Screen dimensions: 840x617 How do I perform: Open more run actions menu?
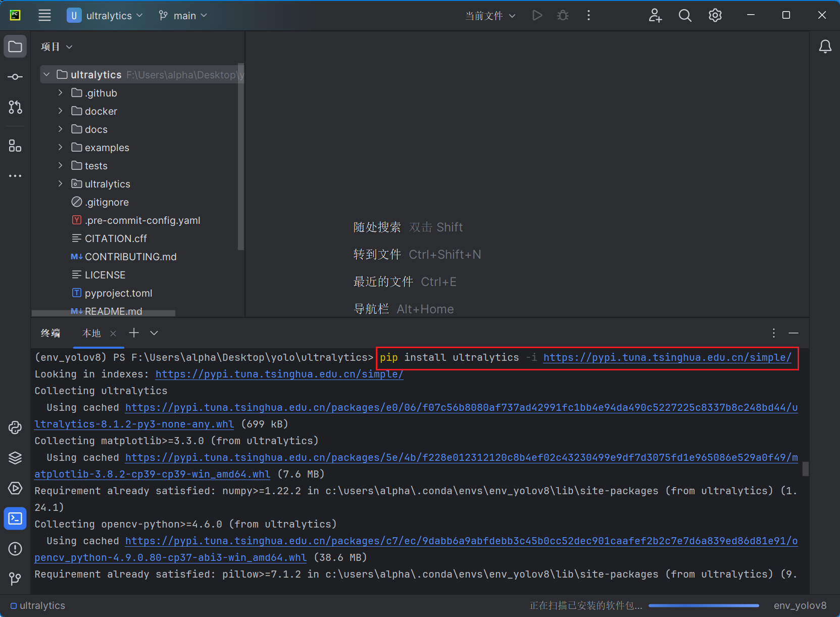pyautogui.click(x=588, y=15)
